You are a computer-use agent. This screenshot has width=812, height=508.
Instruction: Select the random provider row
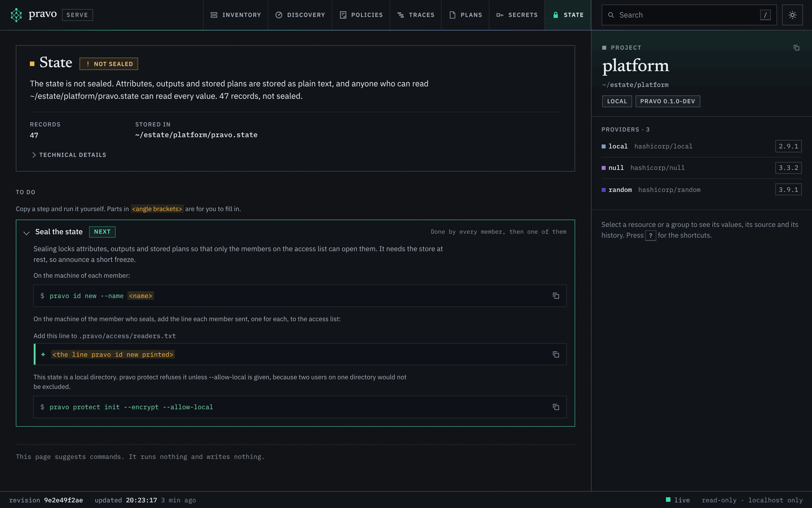pyautogui.click(x=701, y=189)
